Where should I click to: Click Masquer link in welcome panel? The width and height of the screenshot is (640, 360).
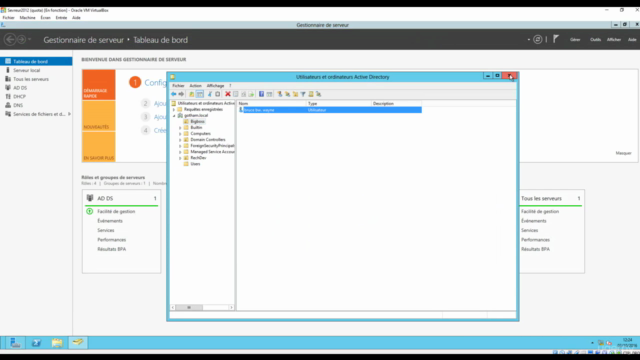coord(623,153)
